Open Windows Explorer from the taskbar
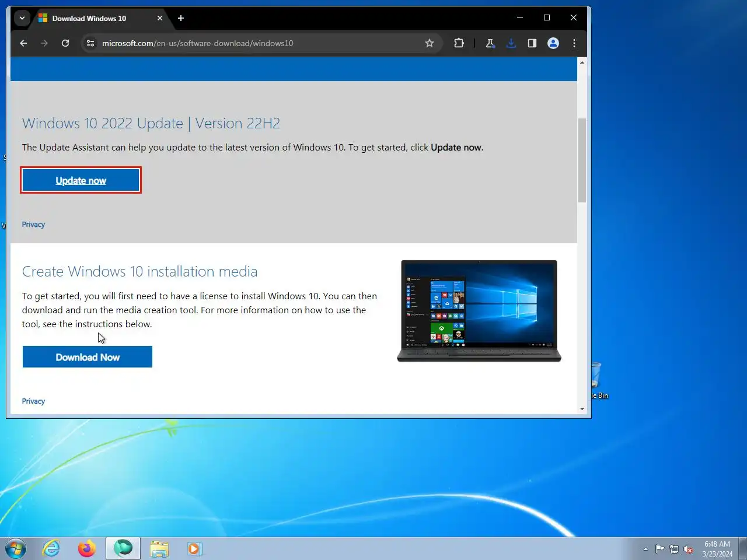 click(x=159, y=548)
